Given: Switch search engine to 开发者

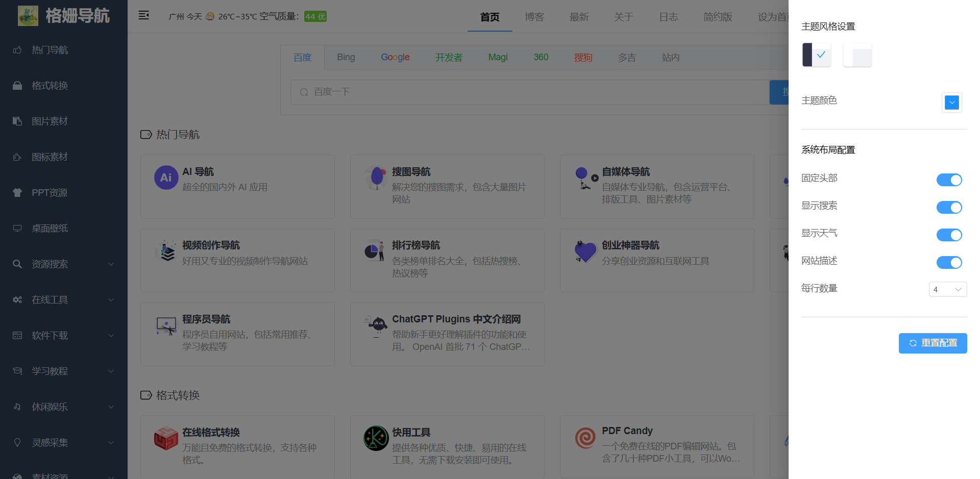Looking at the screenshot, I should [x=449, y=57].
